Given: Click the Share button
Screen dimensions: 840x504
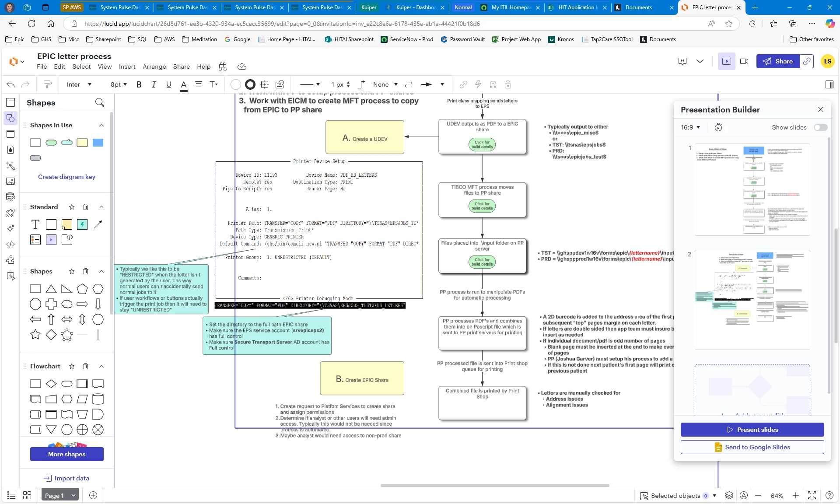Looking at the screenshot, I should click(x=778, y=61).
